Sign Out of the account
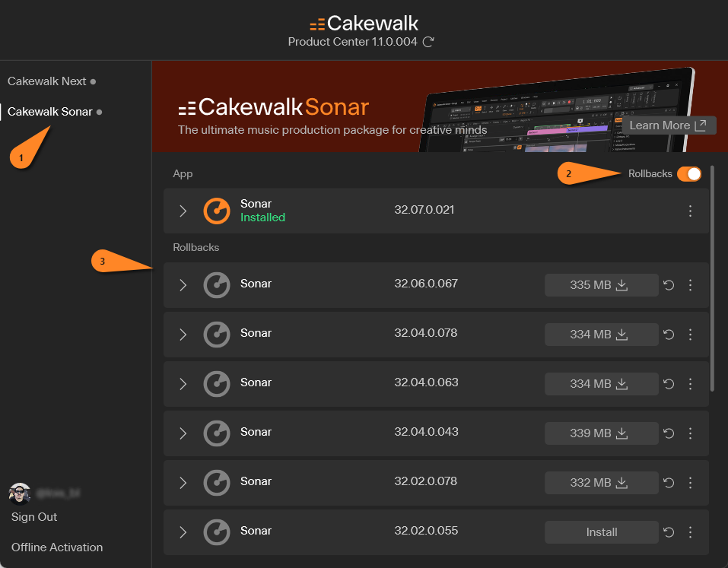Image resolution: width=728 pixels, height=568 pixels. (34, 517)
